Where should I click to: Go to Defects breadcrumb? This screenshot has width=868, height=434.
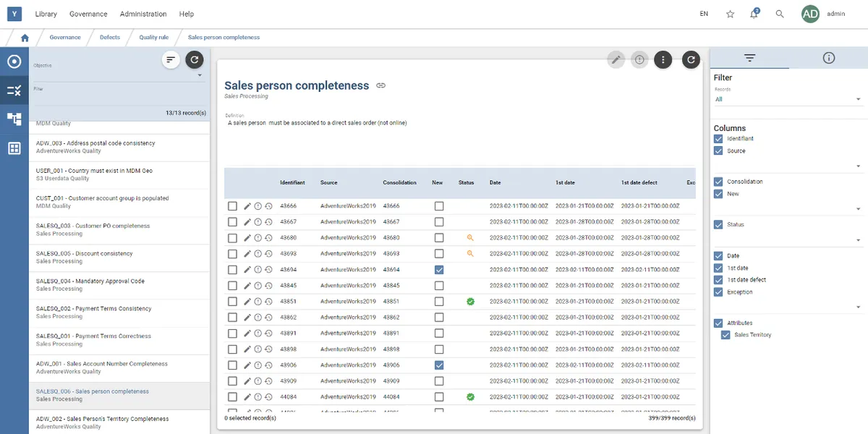click(110, 38)
